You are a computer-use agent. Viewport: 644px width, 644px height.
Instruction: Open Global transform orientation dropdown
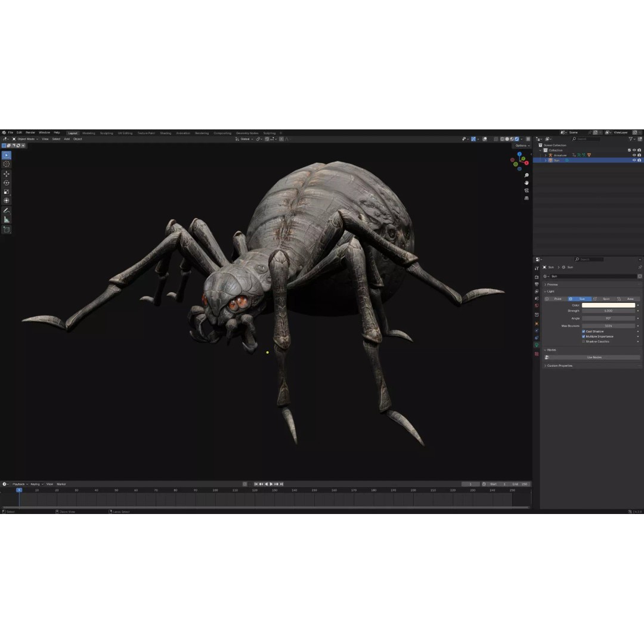(x=244, y=139)
